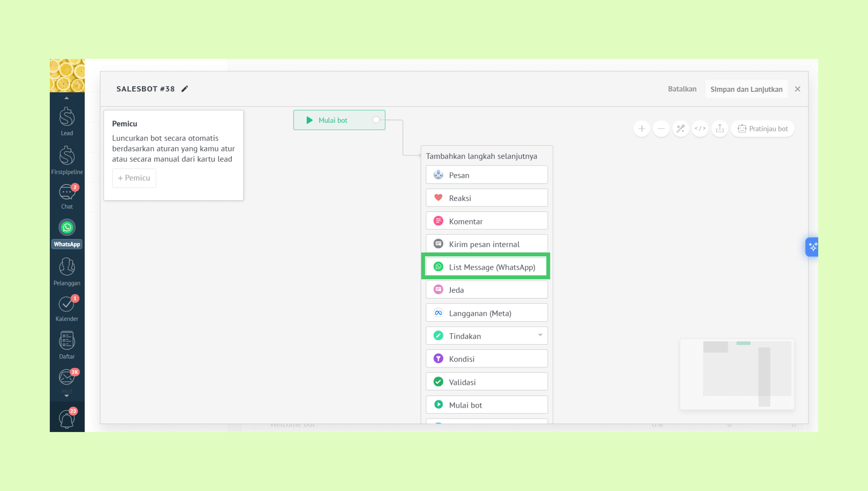This screenshot has height=491, width=868.
Task: Click the export upload icon
Action: tap(720, 128)
